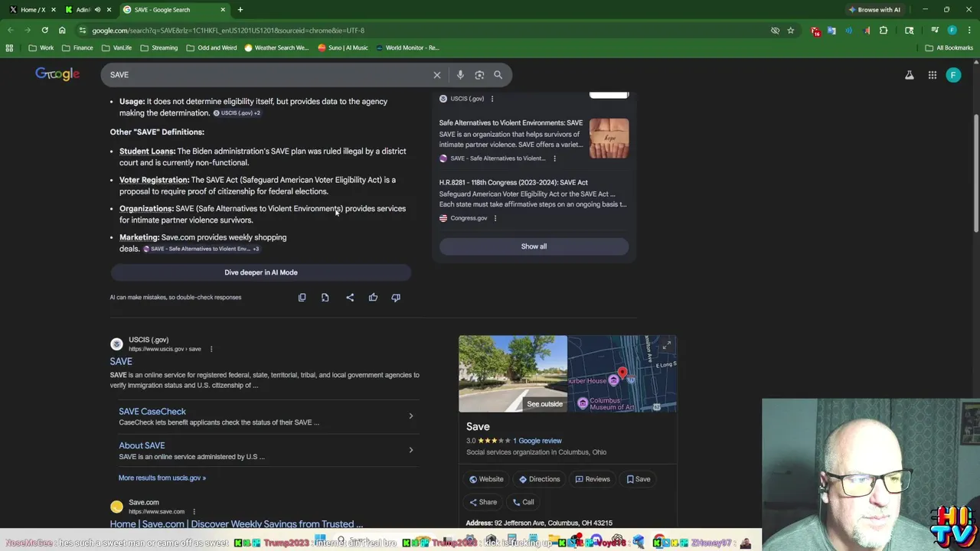Bookmark this page with the star icon
The image size is (980, 551).
[x=791, y=31]
